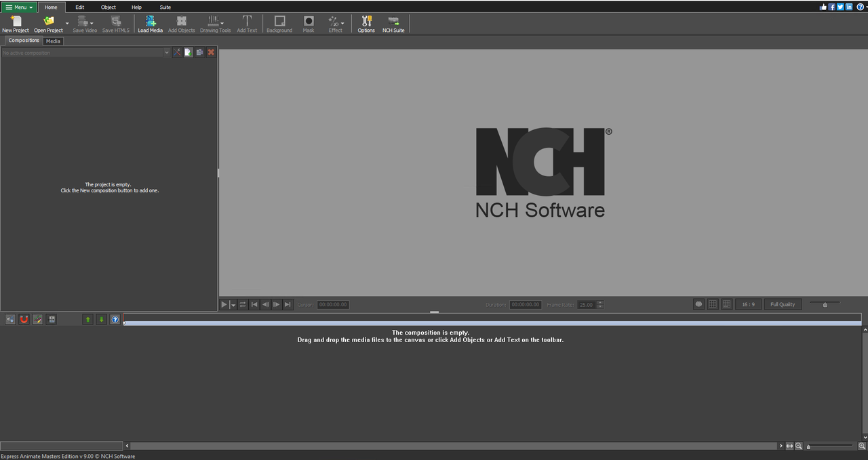This screenshot has width=868, height=460.
Task: Toggle the safe-zone guides icon
Action: pos(727,305)
